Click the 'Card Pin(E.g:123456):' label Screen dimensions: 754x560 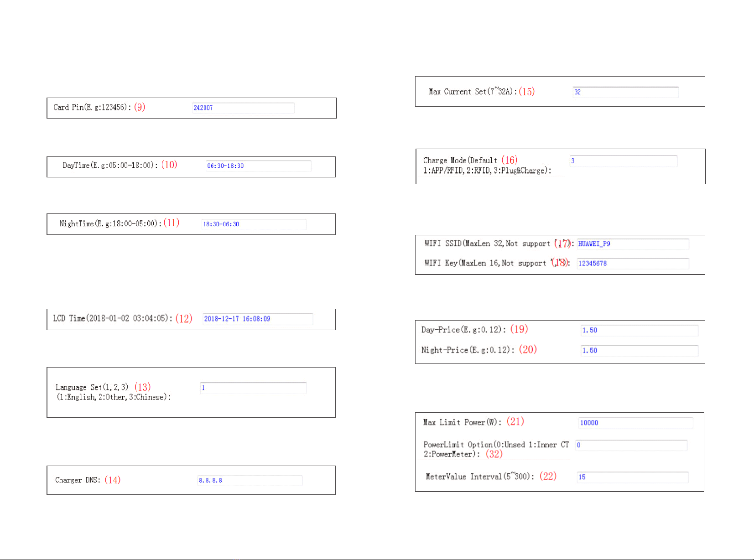coord(92,107)
